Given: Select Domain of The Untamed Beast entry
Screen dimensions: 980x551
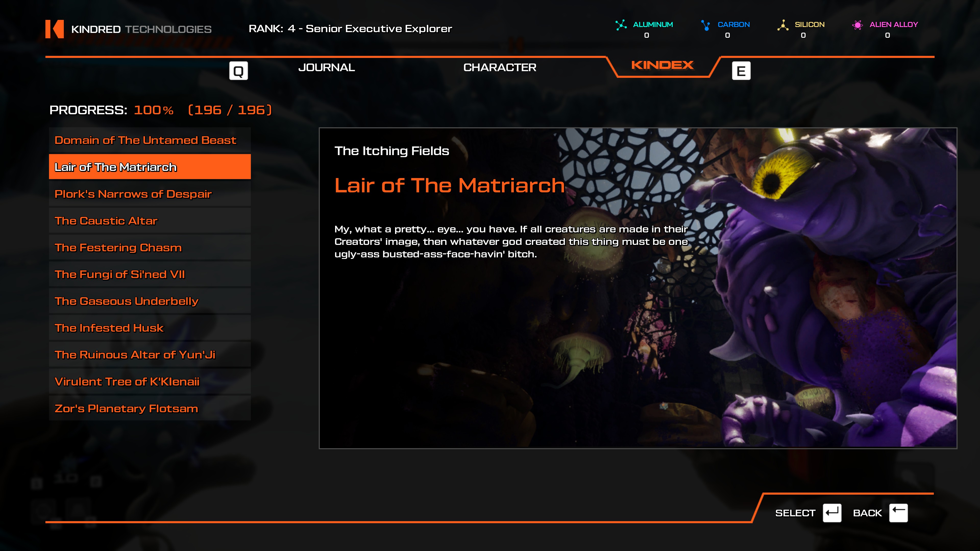Looking at the screenshot, I should tap(150, 140).
